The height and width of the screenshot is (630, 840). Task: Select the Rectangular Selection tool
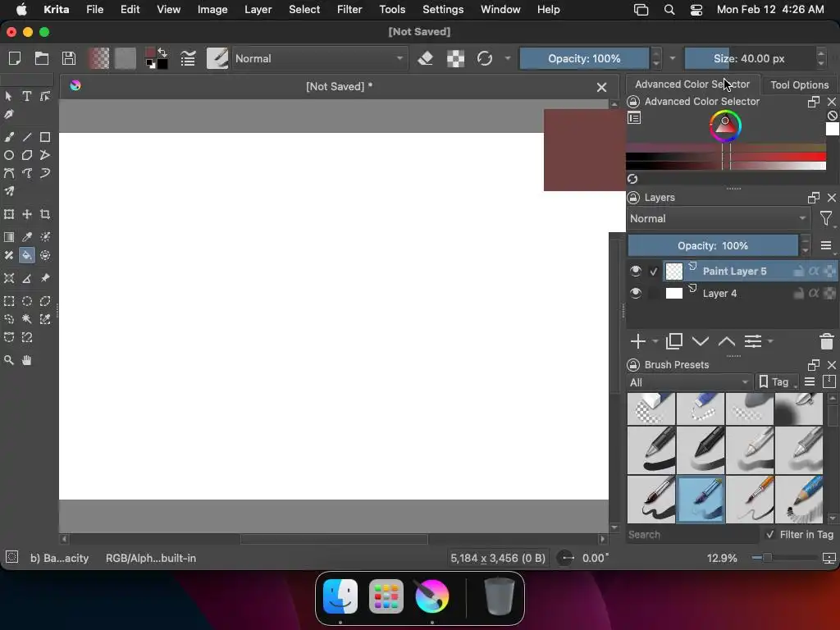click(9, 301)
